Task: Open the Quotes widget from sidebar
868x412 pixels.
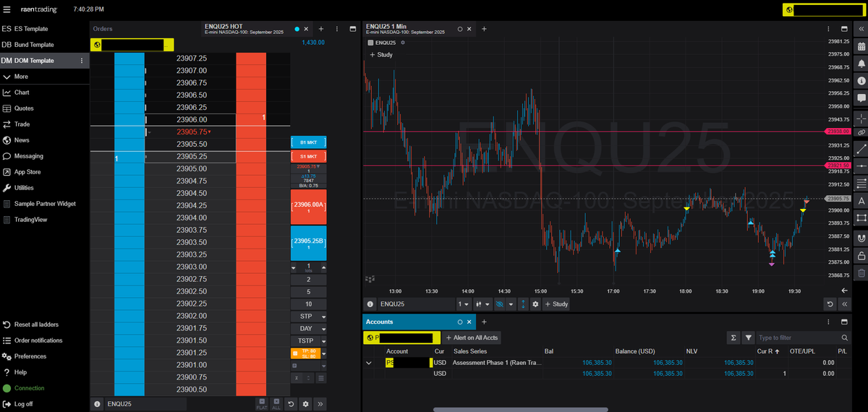Action: (45, 108)
